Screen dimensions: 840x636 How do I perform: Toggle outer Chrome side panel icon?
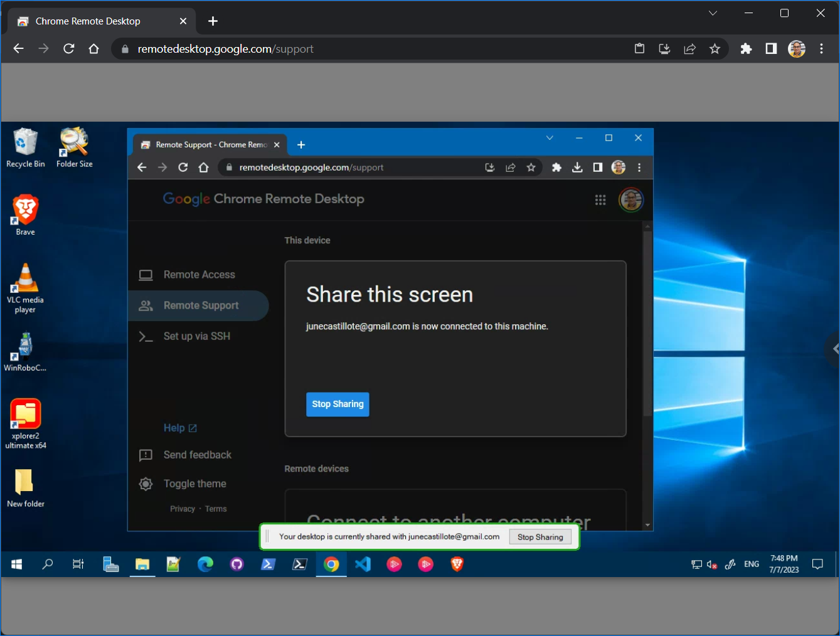(771, 49)
